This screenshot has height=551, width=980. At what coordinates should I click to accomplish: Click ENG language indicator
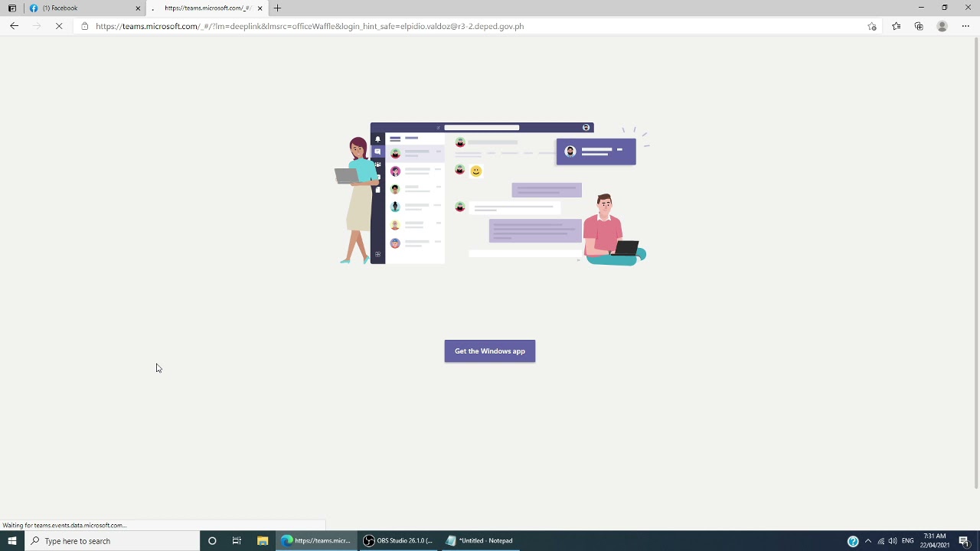click(x=908, y=541)
